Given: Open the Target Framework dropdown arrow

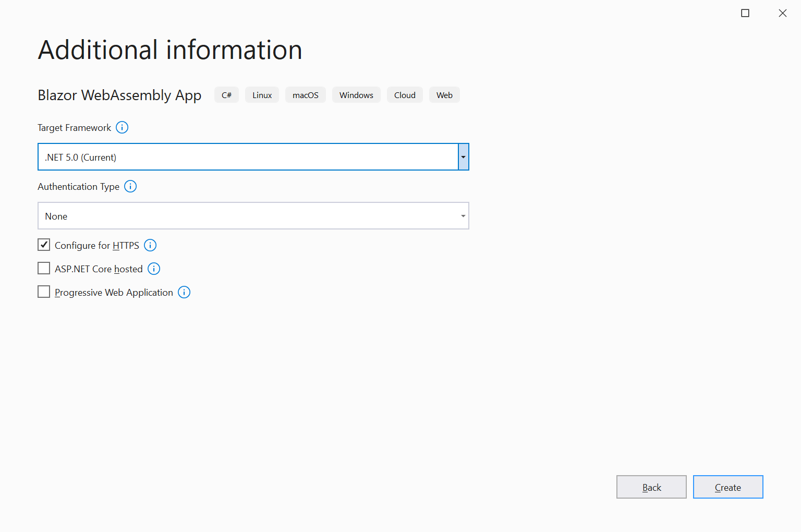Looking at the screenshot, I should (x=463, y=156).
